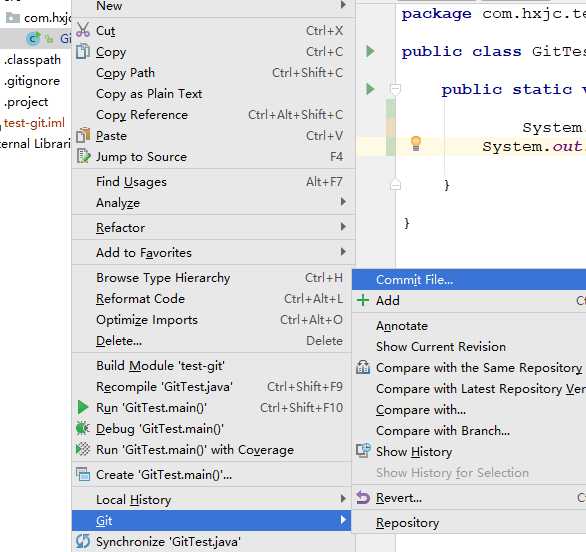This screenshot has height=552, width=586.
Task: Expand the Analyze submenu arrow
Action: pyautogui.click(x=343, y=202)
